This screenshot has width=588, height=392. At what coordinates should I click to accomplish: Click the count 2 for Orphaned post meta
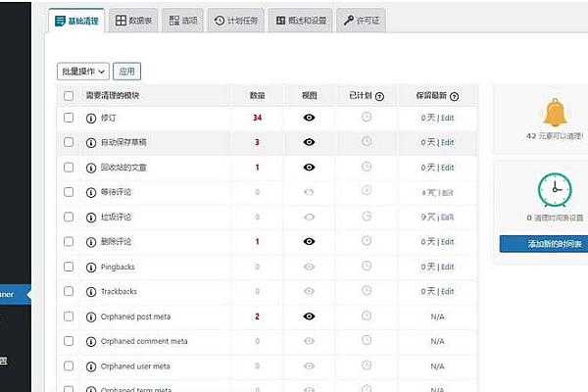(257, 317)
